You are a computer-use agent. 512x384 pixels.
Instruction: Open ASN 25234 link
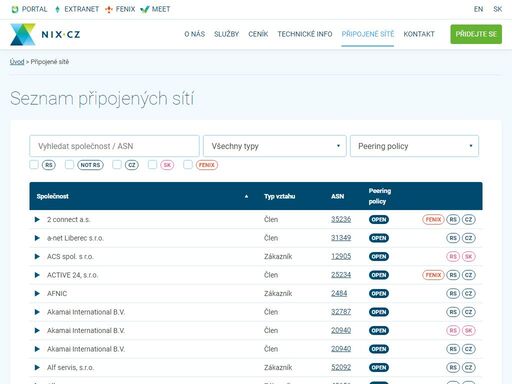(x=341, y=275)
